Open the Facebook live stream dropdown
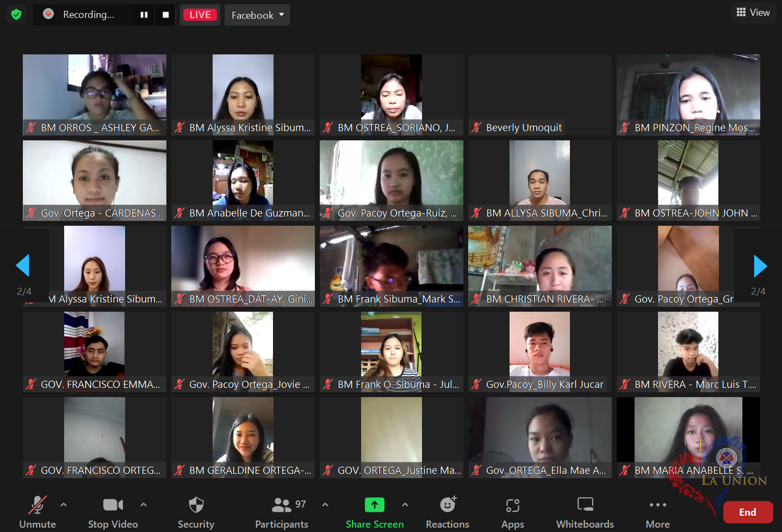The width and height of the screenshot is (782, 532). [x=257, y=15]
